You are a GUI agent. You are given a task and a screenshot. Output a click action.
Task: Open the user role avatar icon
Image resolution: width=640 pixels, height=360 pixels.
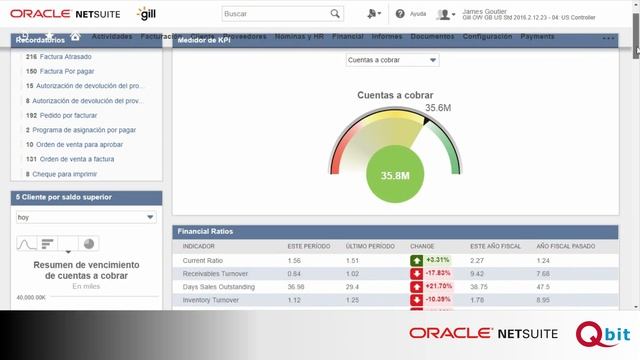pyautogui.click(x=443, y=14)
